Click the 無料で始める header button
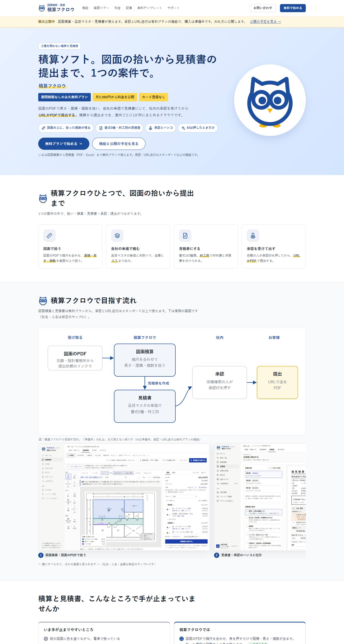 click(x=293, y=8)
